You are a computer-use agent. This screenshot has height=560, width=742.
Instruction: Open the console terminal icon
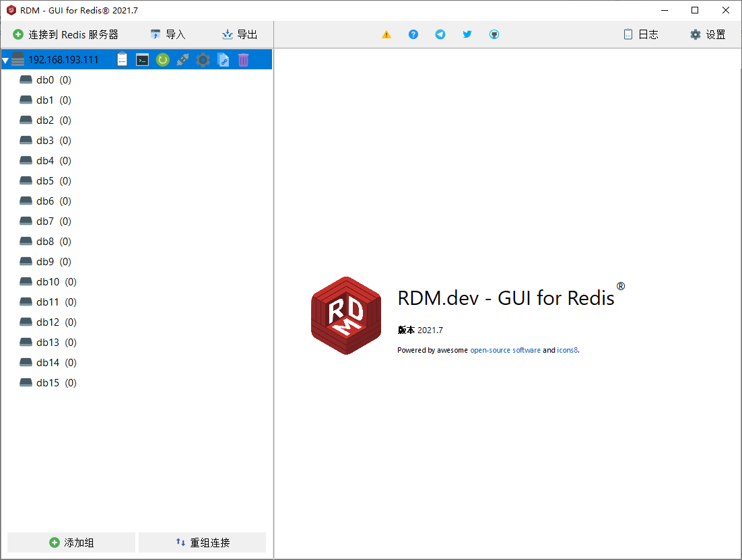143,60
